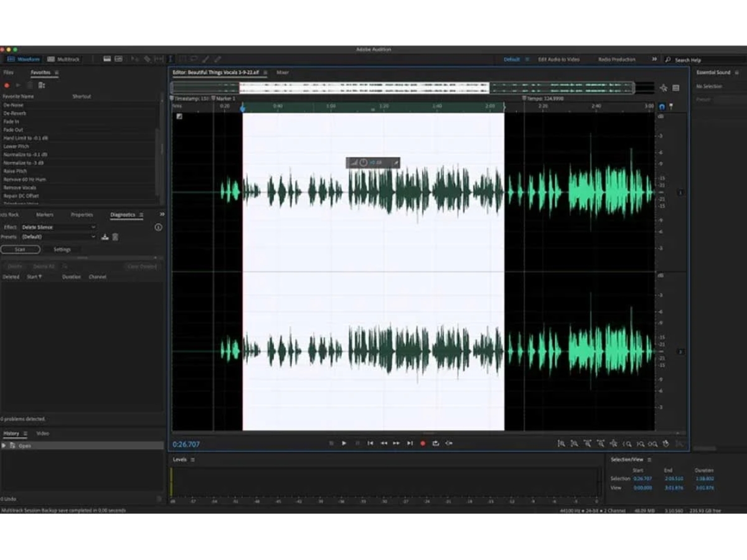Open the Files panel tab
The image size is (747, 560).
(8, 72)
